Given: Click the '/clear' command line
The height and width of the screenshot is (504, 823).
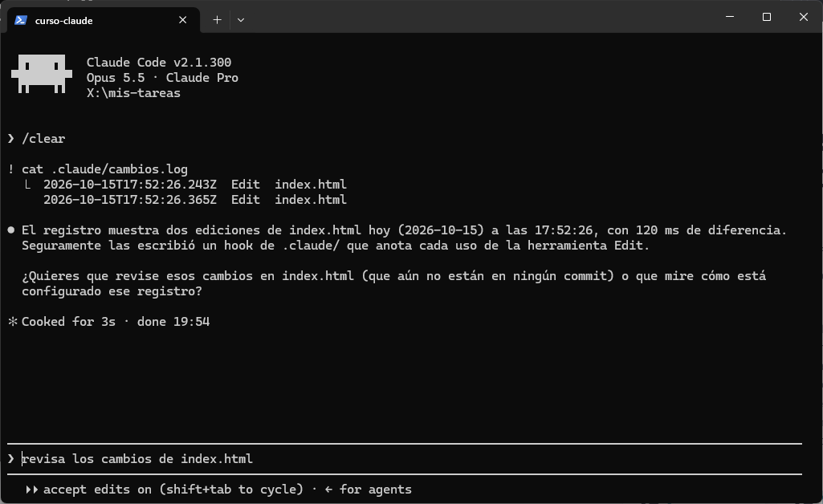Looking at the screenshot, I should pos(43,139).
